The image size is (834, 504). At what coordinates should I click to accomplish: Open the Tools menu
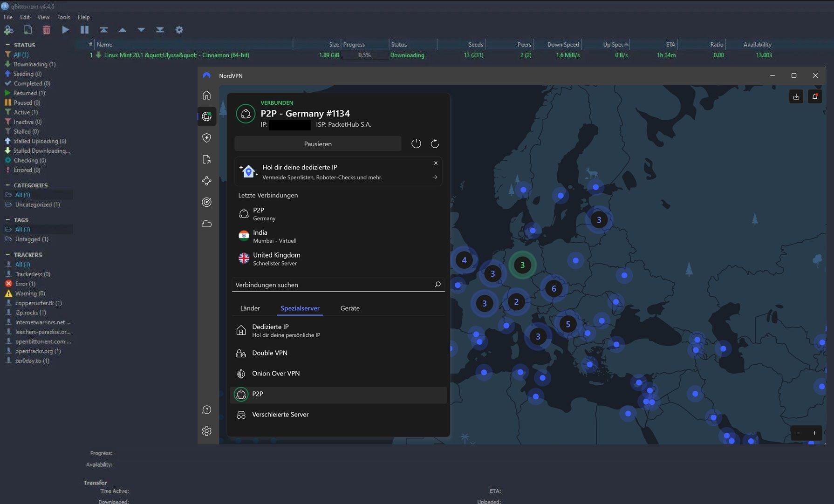pyautogui.click(x=63, y=17)
